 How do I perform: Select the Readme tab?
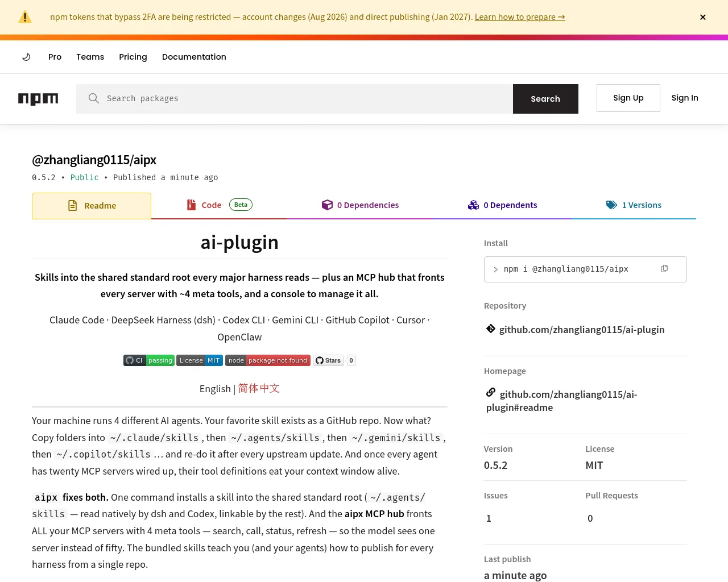tap(92, 206)
